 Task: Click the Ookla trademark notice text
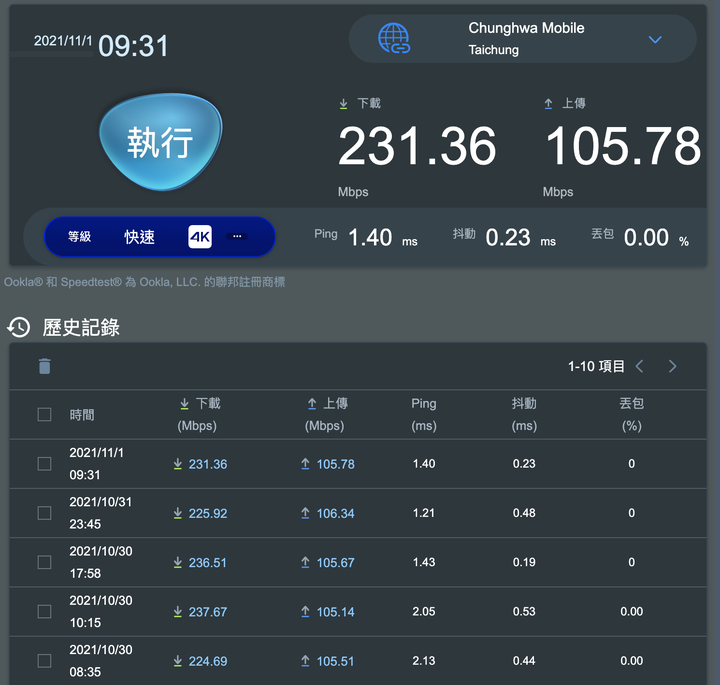click(x=144, y=282)
